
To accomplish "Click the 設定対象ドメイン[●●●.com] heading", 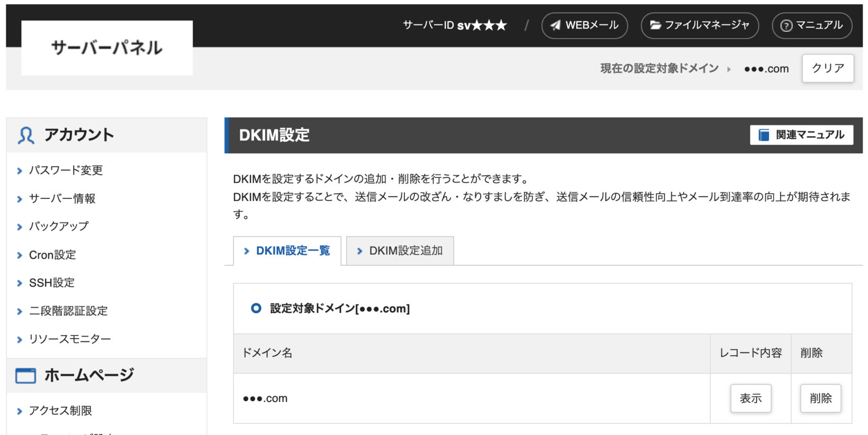I will pos(340,309).
